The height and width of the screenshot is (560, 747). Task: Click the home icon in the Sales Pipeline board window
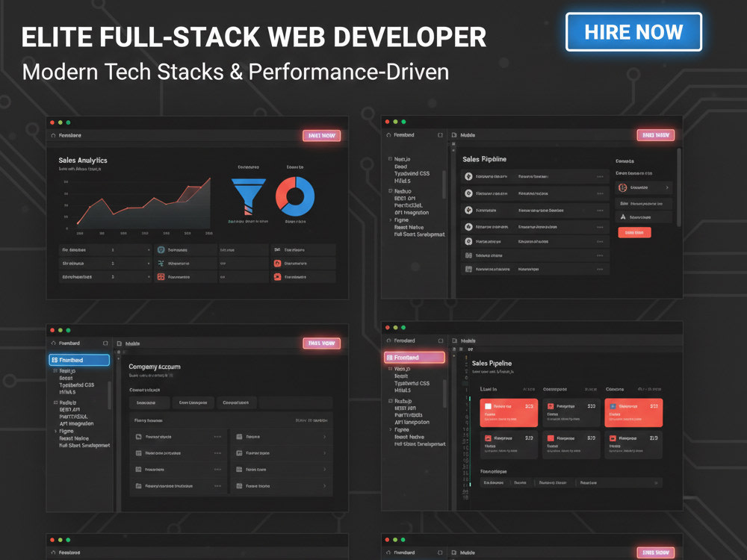tap(388, 341)
